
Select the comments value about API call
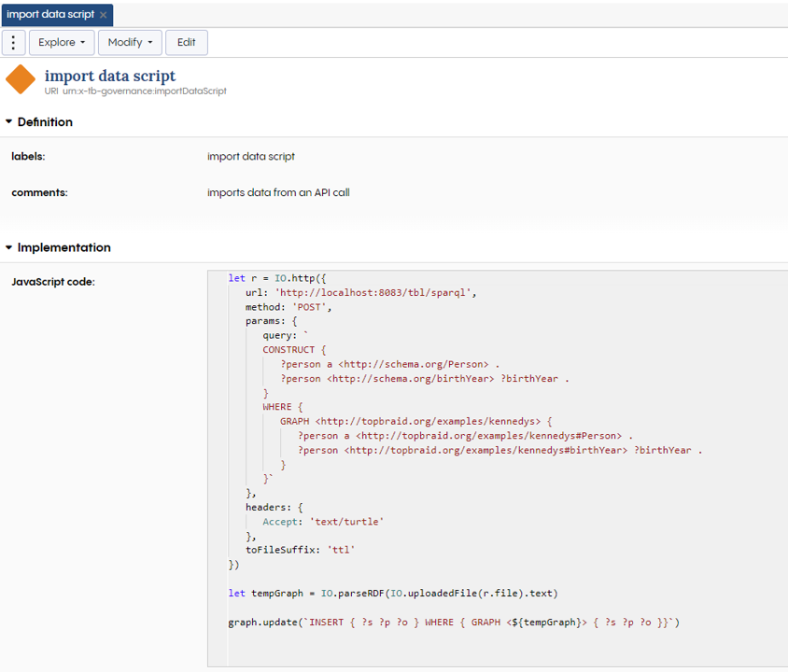pyautogui.click(x=277, y=192)
